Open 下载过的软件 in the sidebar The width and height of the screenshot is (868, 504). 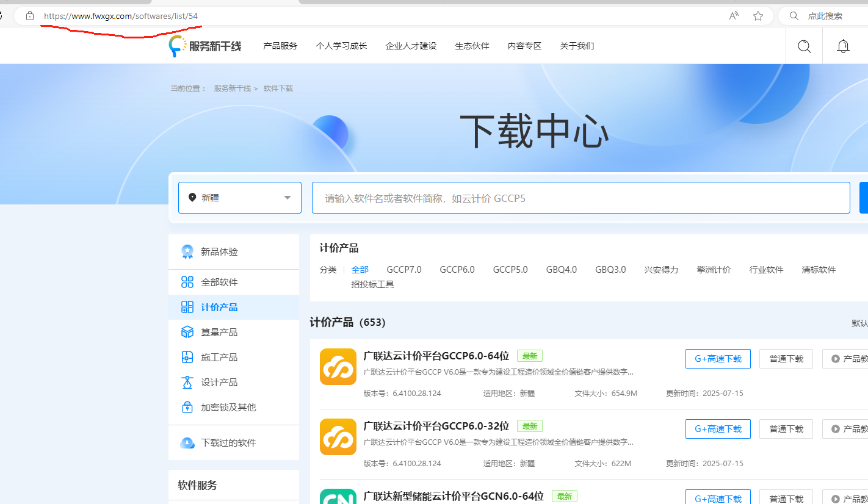coord(234,443)
